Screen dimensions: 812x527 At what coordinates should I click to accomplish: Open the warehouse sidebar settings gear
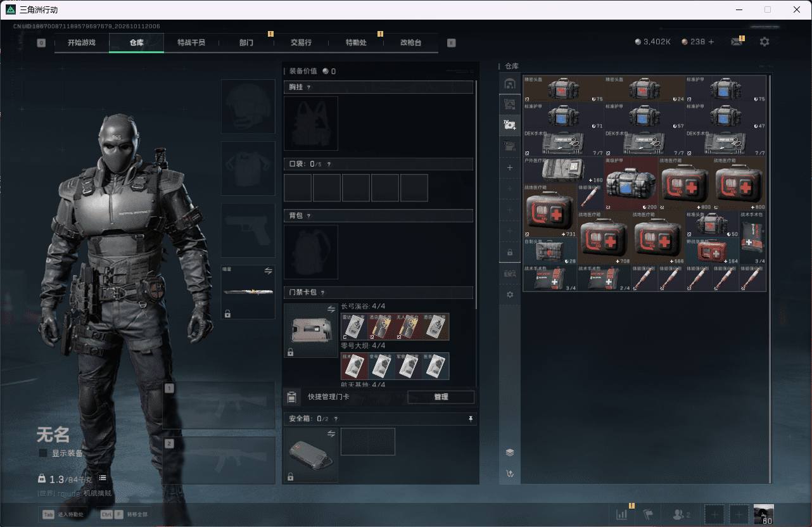510,295
